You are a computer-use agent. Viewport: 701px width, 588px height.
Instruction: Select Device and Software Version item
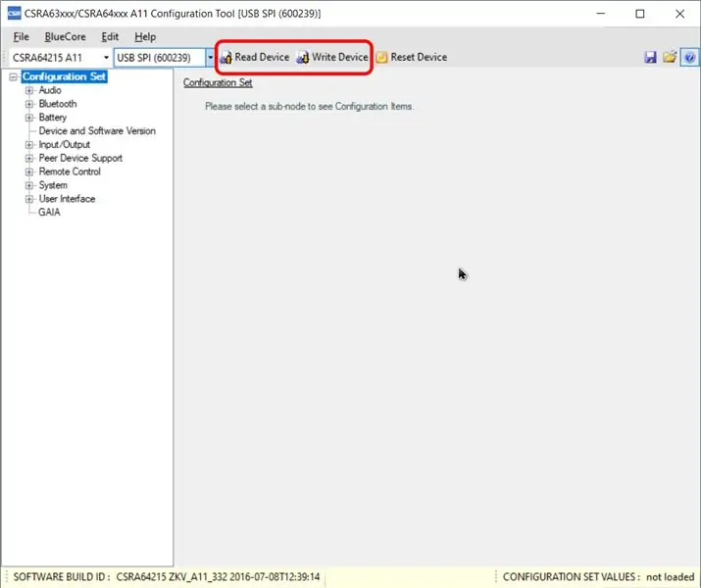(97, 131)
